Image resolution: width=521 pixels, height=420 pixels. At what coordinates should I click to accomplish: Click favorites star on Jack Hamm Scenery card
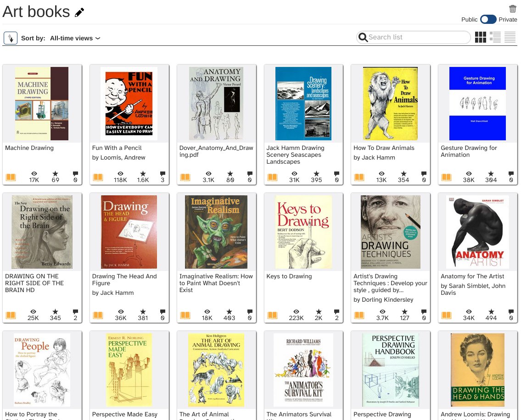tap(316, 174)
